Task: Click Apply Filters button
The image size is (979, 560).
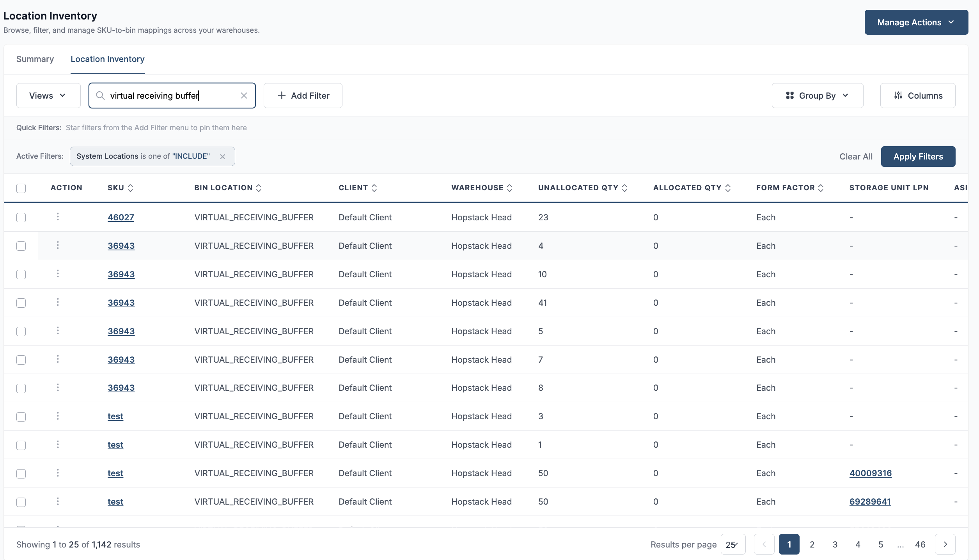Action: tap(918, 156)
